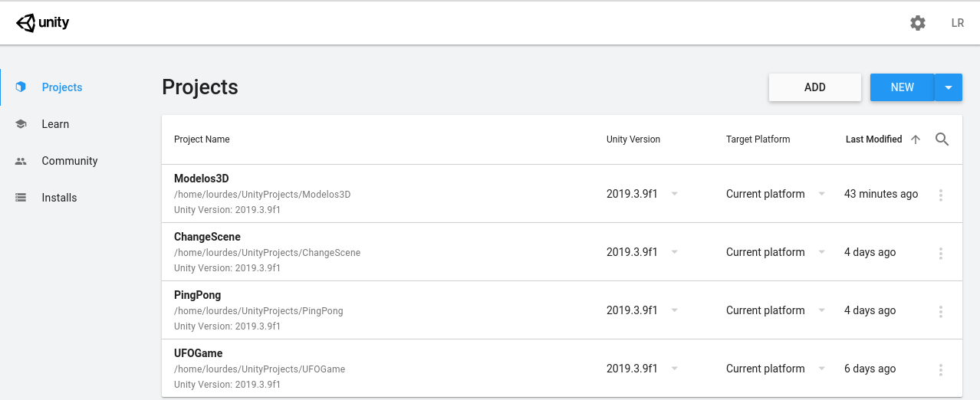Open Target Platform dropdown for ChangeScene
Viewport: 980px width, 400px height.
(821, 252)
